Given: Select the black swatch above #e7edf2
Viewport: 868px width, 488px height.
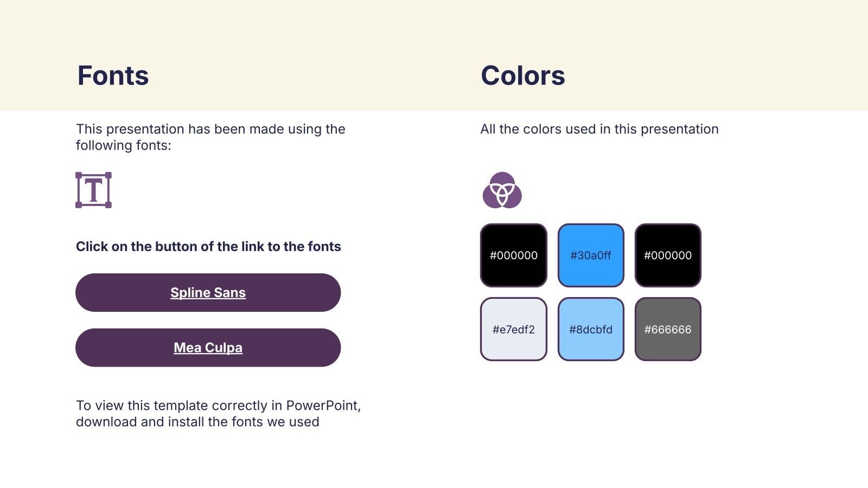Looking at the screenshot, I should click(514, 255).
